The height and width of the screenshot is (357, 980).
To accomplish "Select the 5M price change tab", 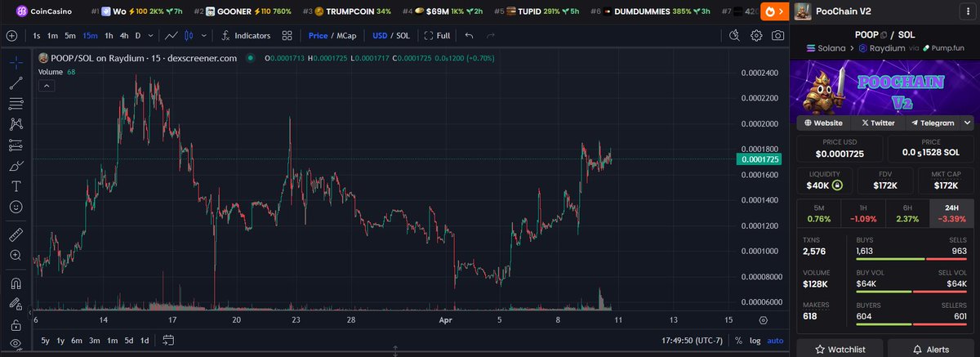I will (818, 214).
